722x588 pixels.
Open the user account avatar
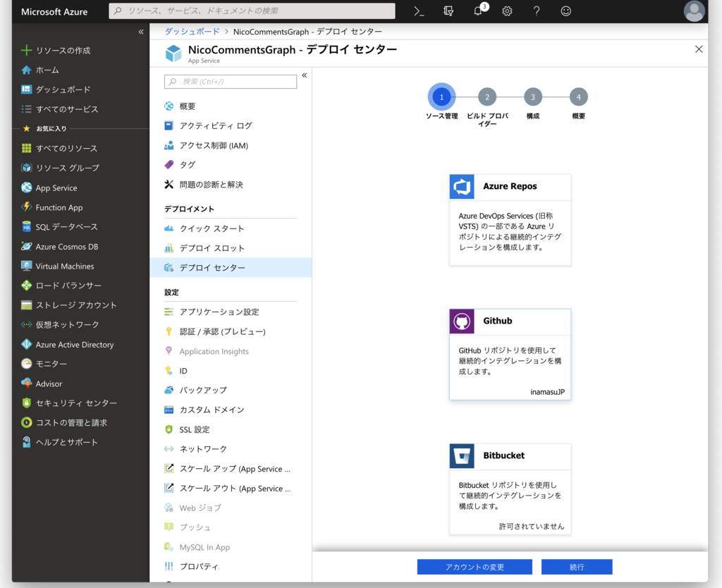tap(694, 11)
